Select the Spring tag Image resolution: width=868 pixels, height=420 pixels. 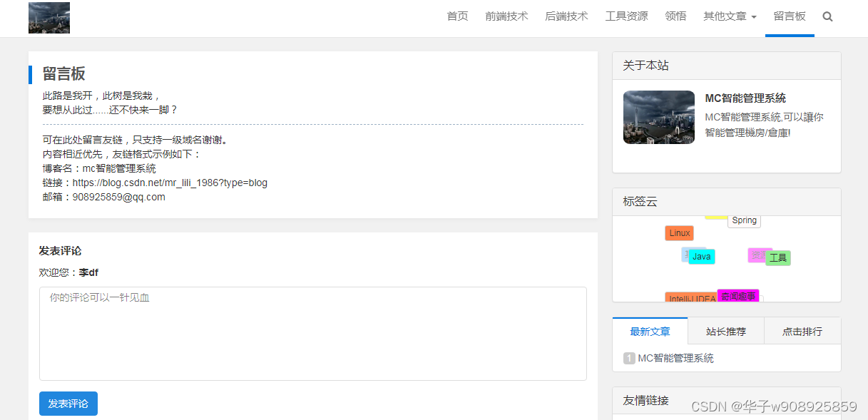tap(744, 220)
